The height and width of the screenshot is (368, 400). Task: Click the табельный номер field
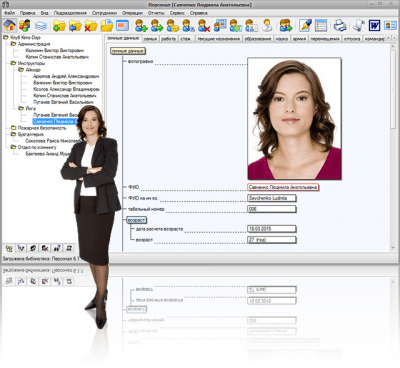tap(272, 209)
